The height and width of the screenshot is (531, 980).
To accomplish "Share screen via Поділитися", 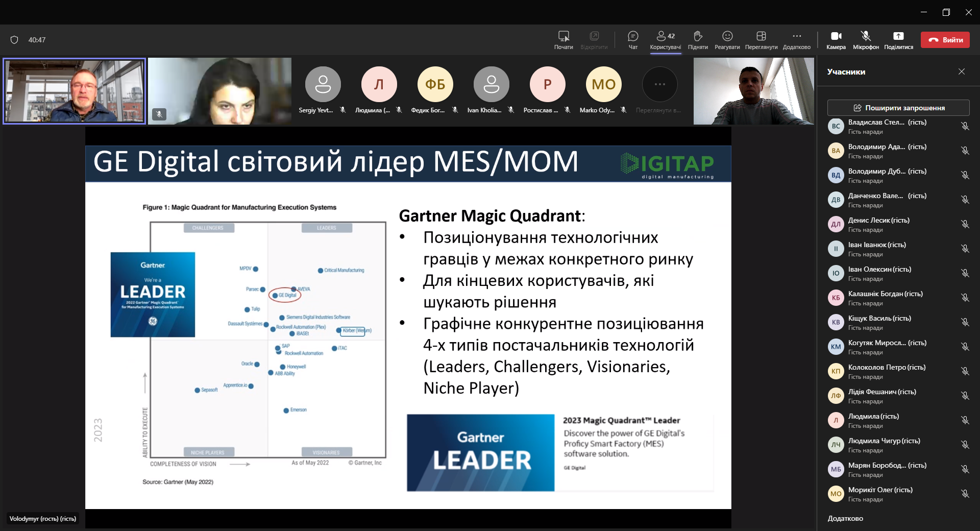I will [898, 40].
